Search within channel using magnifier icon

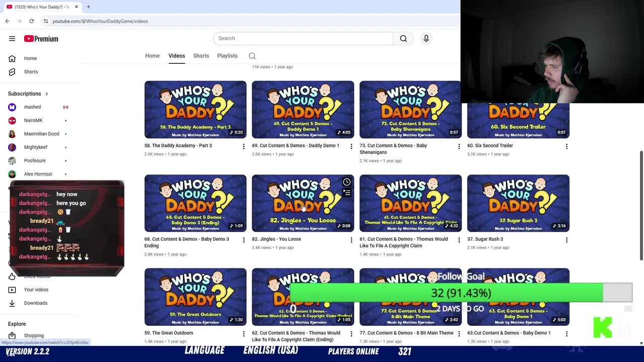point(252,56)
